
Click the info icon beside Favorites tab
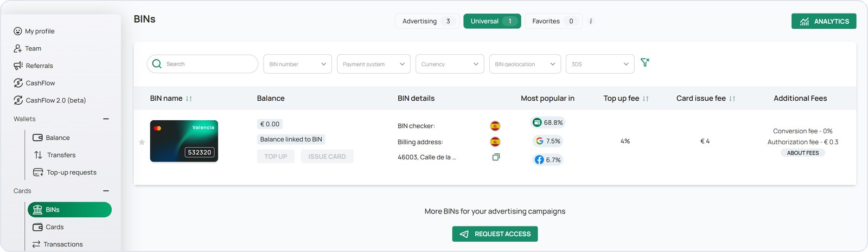click(x=591, y=21)
